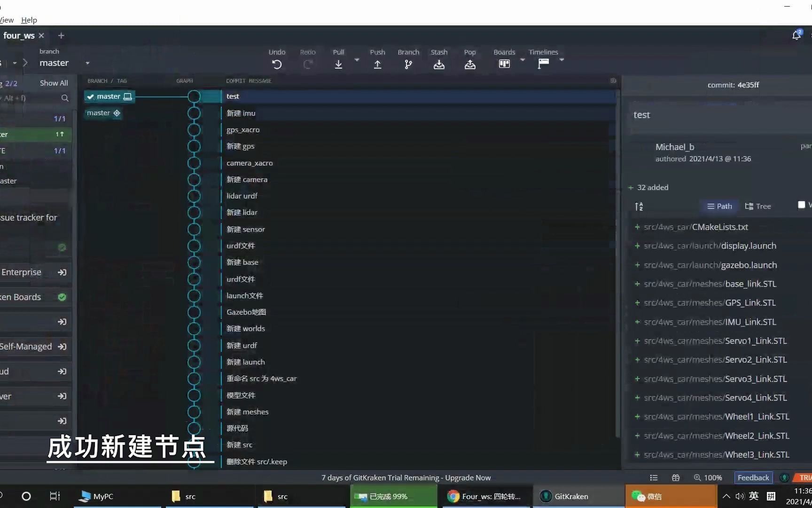This screenshot has width=812, height=508.
Task: Open the Timelines dropdown arrow
Action: click(562, 60)
